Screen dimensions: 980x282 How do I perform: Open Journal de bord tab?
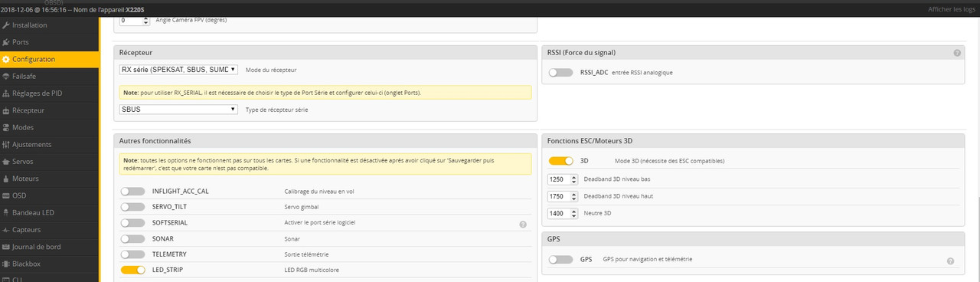pyautogui.click(x=50, y=247)
